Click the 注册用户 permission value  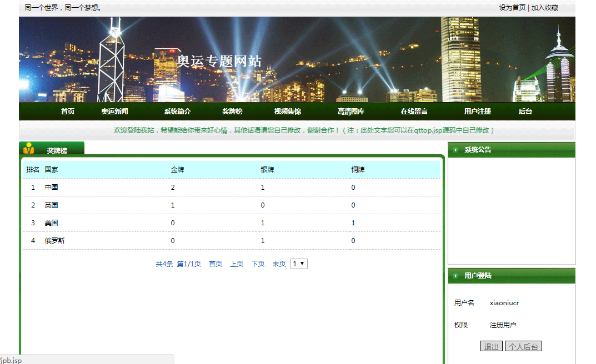point(503,325)
